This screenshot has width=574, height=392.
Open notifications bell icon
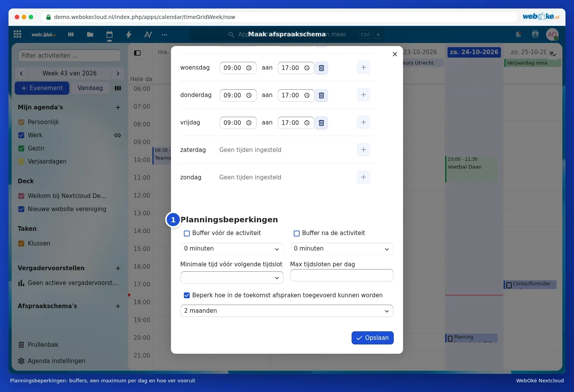pyautogui.click(x=518, y=34)
